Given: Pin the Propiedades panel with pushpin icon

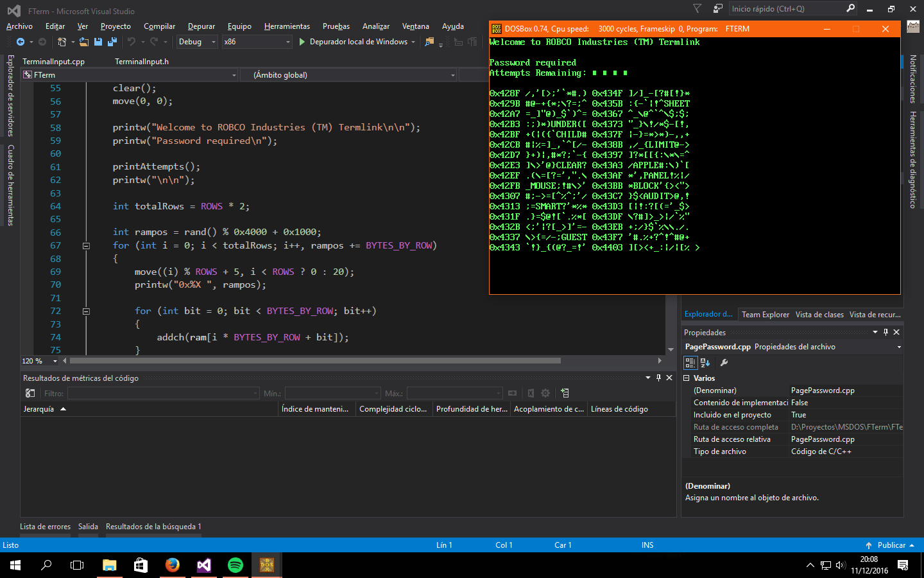Looking at the screenshot, I should point(886,332).
